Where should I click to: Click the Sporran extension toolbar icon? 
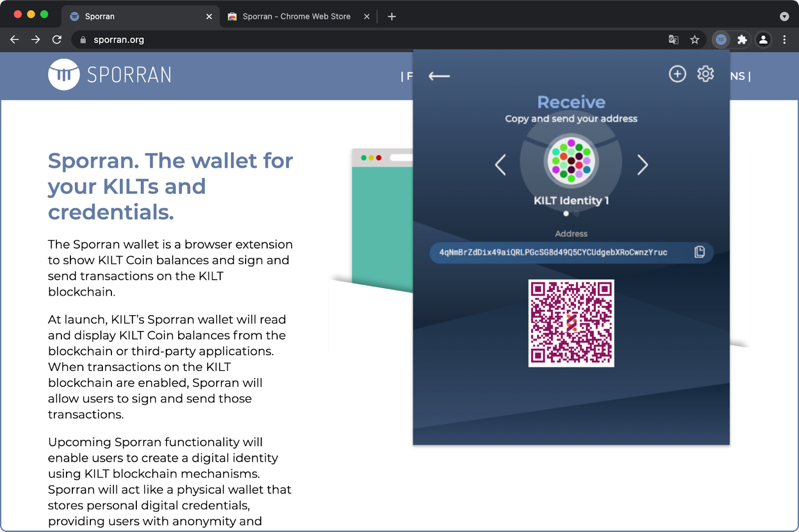pos(721,39)
